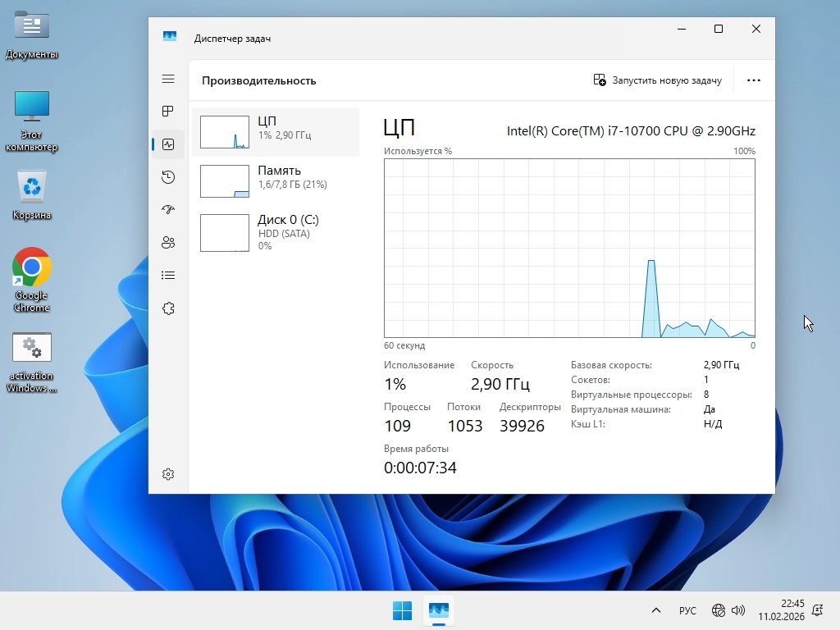840x630 pixels.
Task: Open the Task Manager hamburger navigation menu
Action: pyautogui.click(x=168, y=80)
